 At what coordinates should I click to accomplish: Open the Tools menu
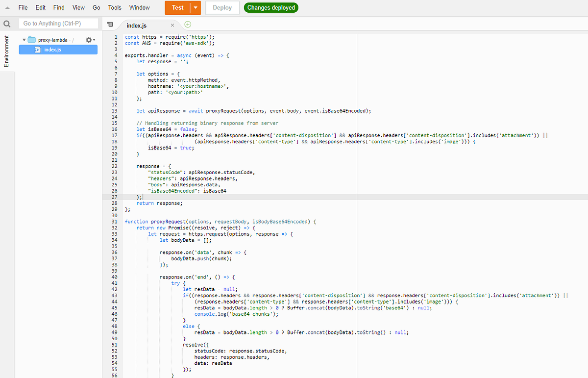click(115, 8)
